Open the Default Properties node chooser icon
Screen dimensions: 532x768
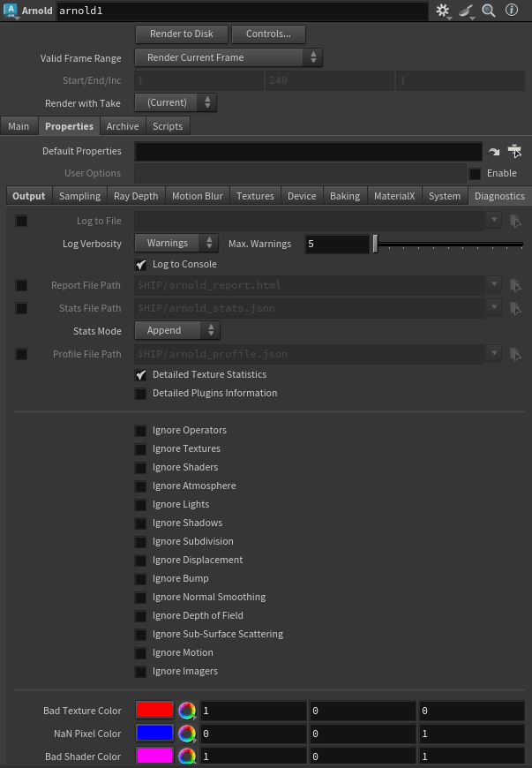[x=515, y=152]
